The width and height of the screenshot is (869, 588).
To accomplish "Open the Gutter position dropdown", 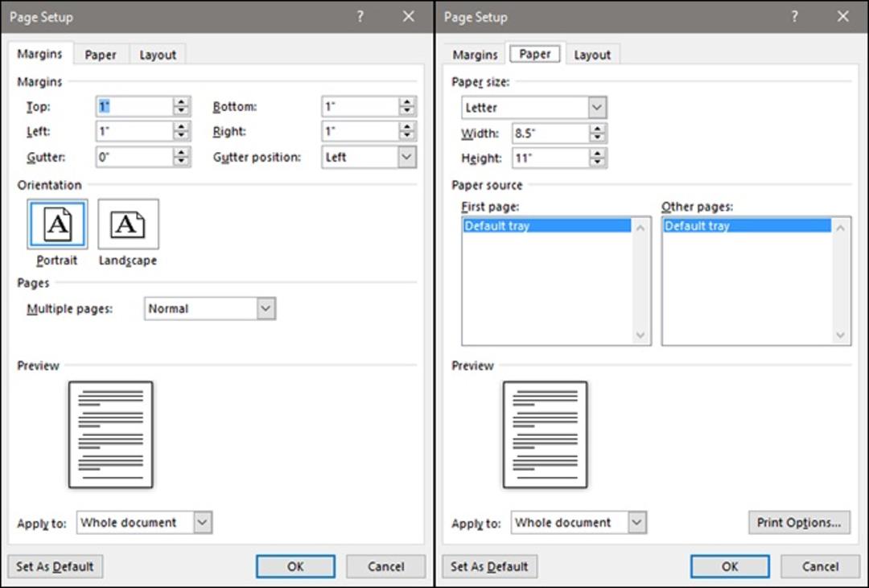I will 406,157.
